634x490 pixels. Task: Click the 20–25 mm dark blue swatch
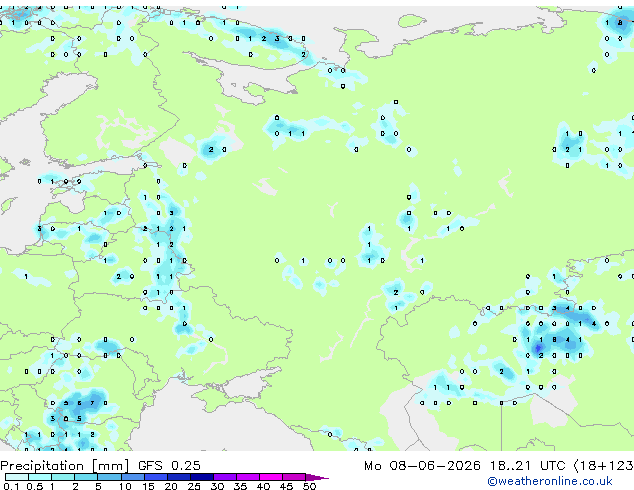(x=179, y=477)
